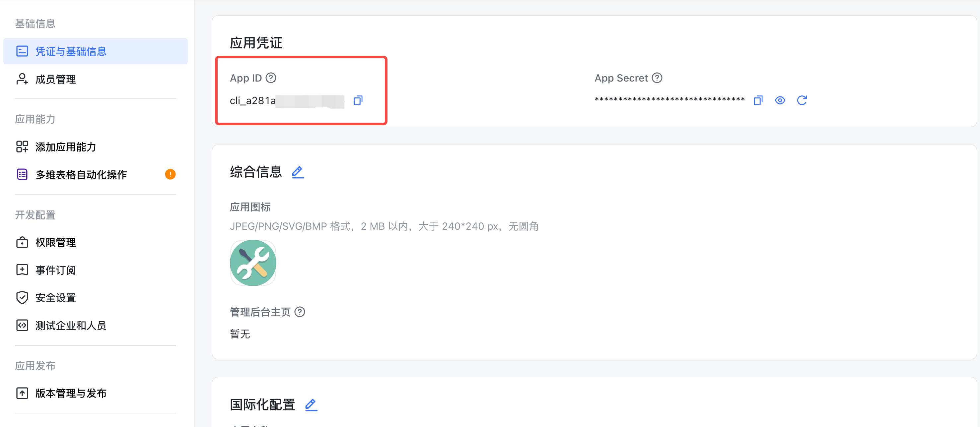
Task: Select 多维表格自动化操作 item
Action: (81, 174)
